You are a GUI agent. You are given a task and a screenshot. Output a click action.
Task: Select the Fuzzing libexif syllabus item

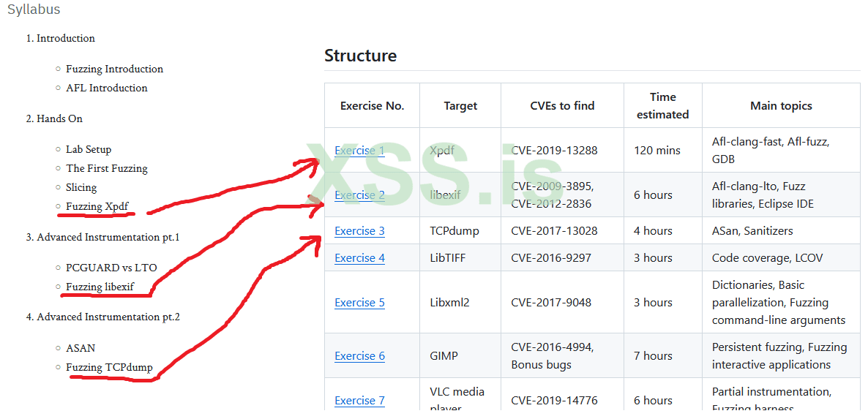click(100, 287)
